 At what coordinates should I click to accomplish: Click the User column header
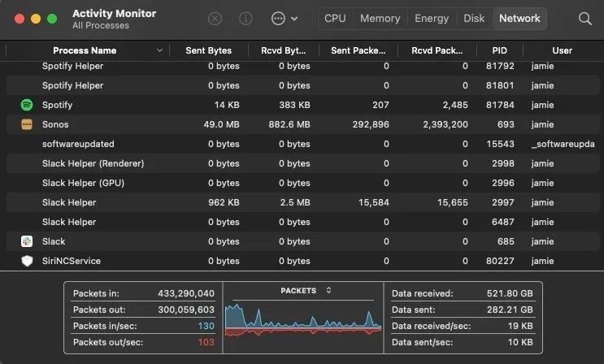click(x=562, y=50)
